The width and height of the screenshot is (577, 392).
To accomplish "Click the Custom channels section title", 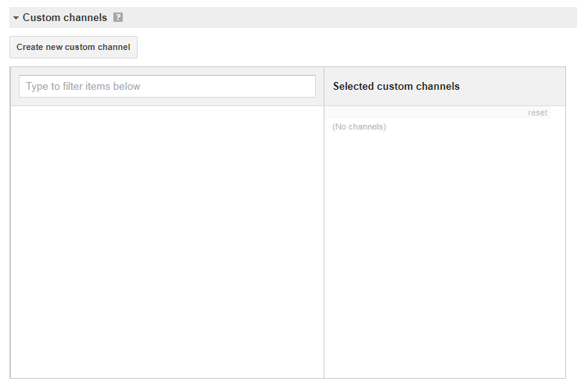I will (x=65, y=17).
